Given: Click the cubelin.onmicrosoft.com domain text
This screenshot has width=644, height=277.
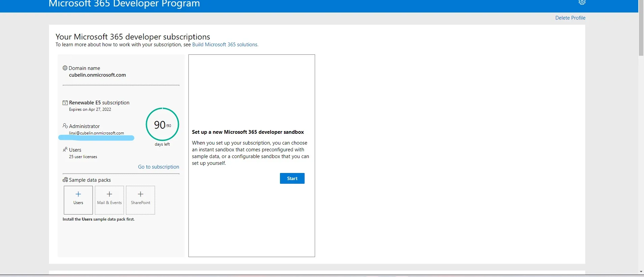Looking at the screenshot, I should click(x=97, y=75).
